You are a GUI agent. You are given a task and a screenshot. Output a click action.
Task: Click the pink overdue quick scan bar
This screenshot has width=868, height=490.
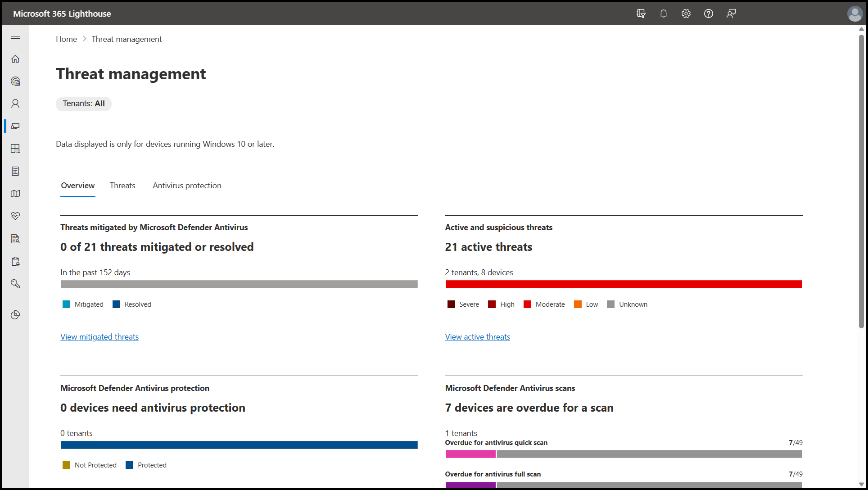point(470,454)
